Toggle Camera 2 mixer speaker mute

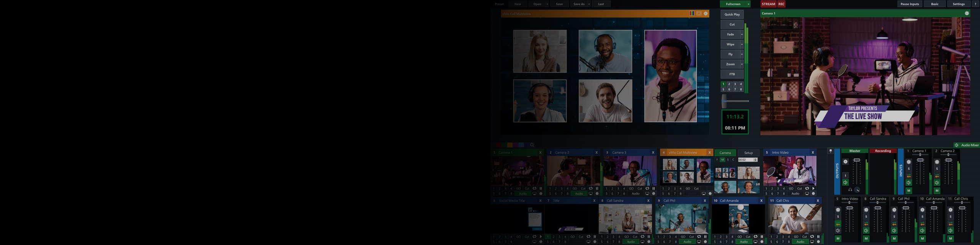tap(937, 183)
